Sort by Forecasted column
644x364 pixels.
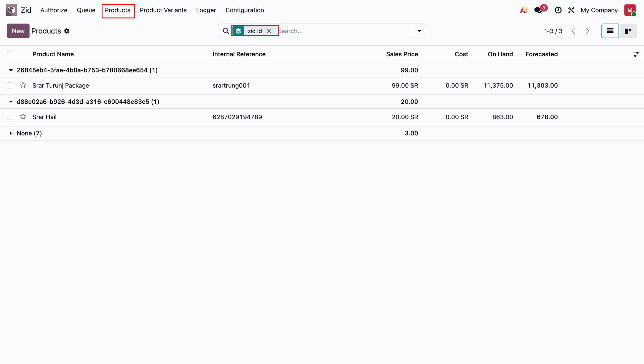tap(541, 54)
